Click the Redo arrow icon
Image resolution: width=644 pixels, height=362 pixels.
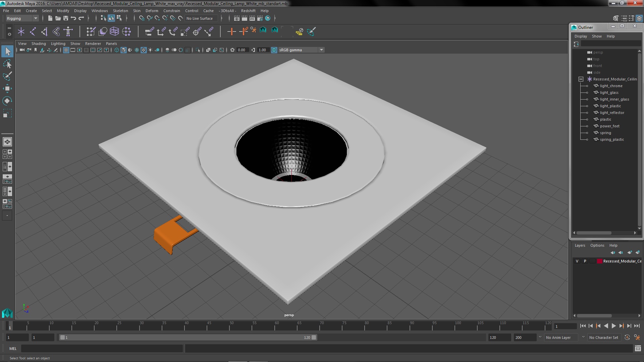[81, 18]
